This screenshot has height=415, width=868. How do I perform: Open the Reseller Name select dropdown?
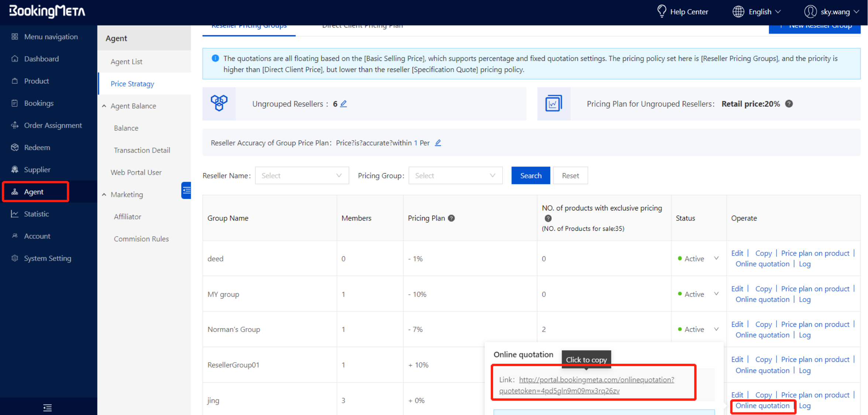[302, 176]
